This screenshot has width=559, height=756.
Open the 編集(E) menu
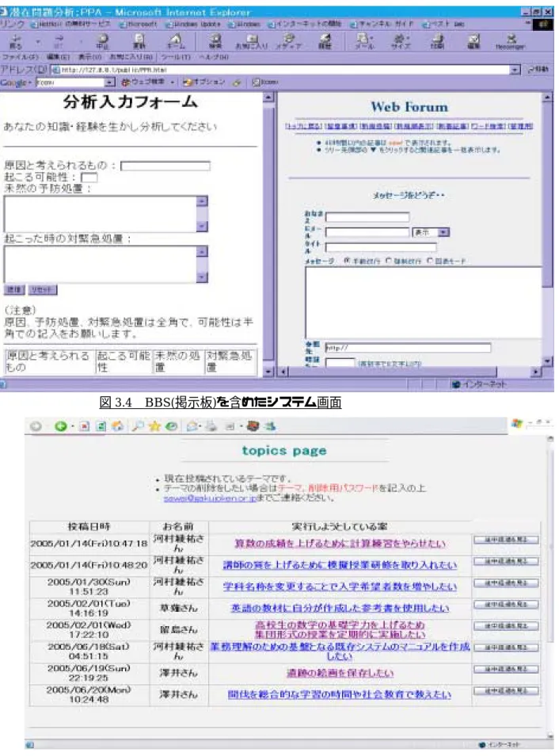[x=58, y=57]
